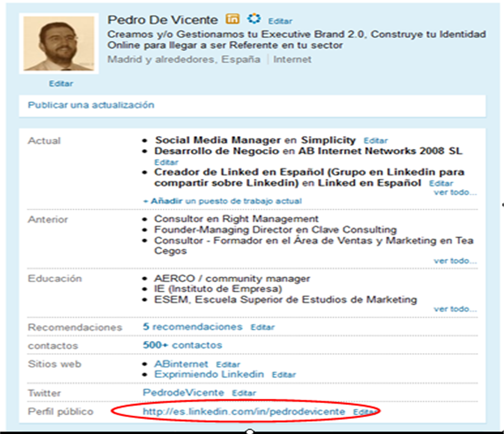Click Editar next to 5 recomendaciones

click(x=263, y=328)
